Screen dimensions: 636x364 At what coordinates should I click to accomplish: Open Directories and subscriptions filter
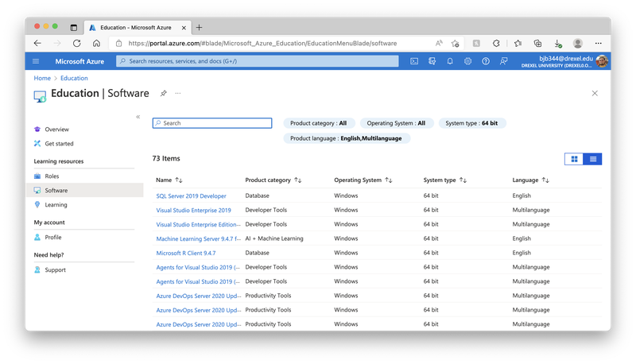pyautogui.click(x=432, y=61)
